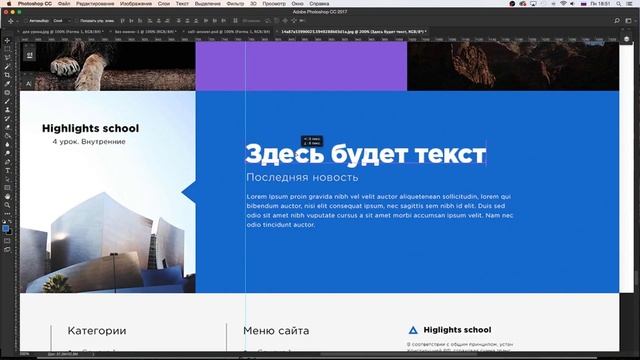Click the collapsed panel icon at right edge
The width and height of the screenshot is (640, 360).
627,39
